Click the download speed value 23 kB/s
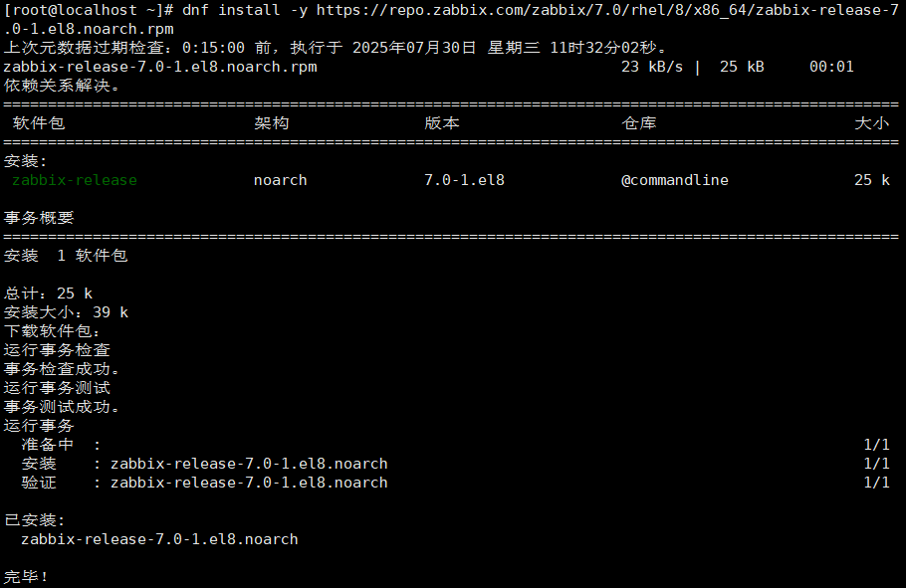 pos(652,67)
